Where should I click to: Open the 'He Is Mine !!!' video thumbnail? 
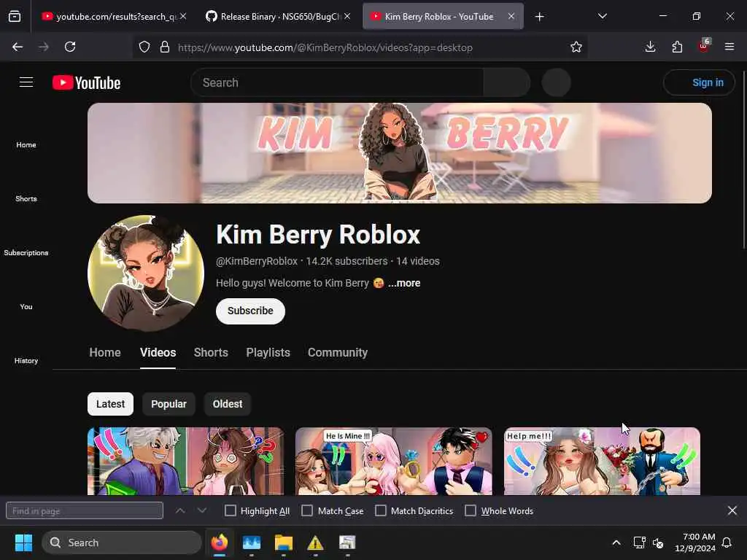393,461
